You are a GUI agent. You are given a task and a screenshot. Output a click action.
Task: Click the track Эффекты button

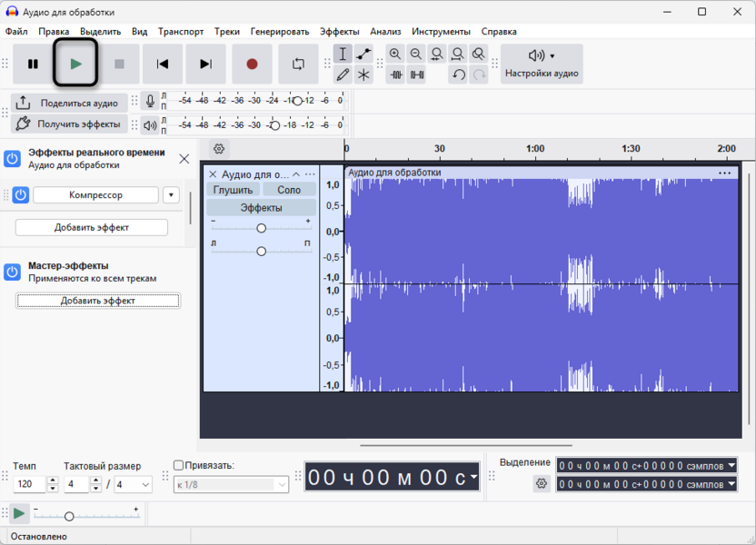coord(262,208)
